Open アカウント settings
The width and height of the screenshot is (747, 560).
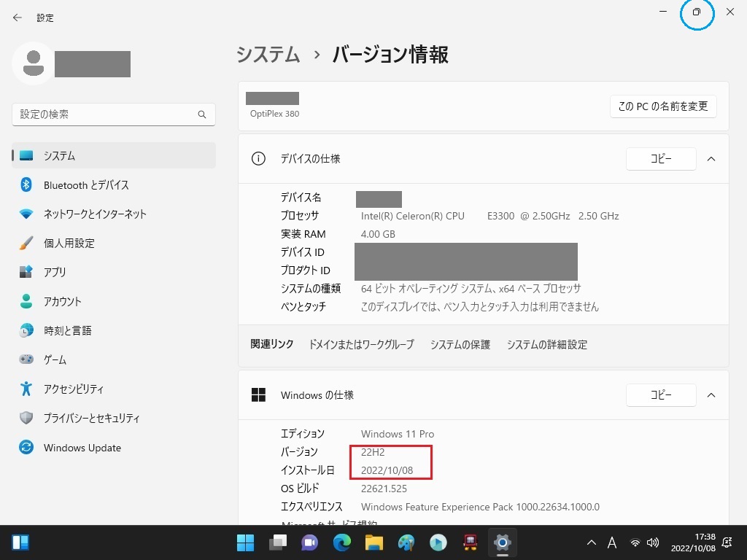coord(113,301)
